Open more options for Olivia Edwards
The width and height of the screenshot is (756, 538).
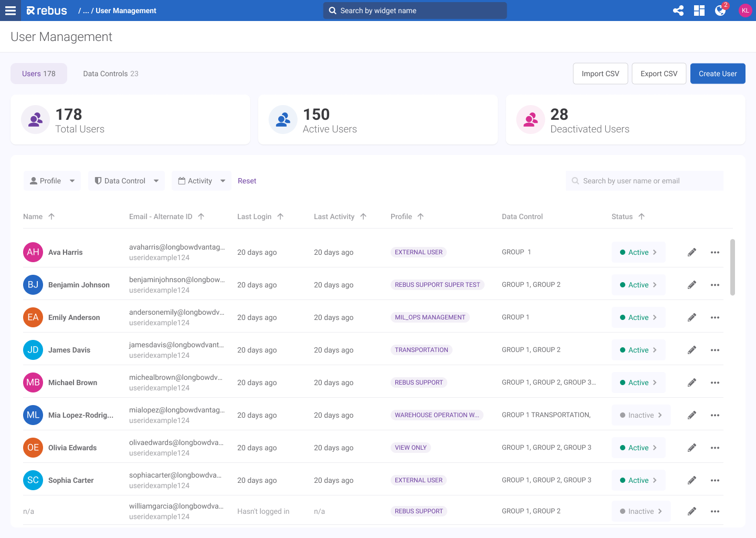click(715, 448)
